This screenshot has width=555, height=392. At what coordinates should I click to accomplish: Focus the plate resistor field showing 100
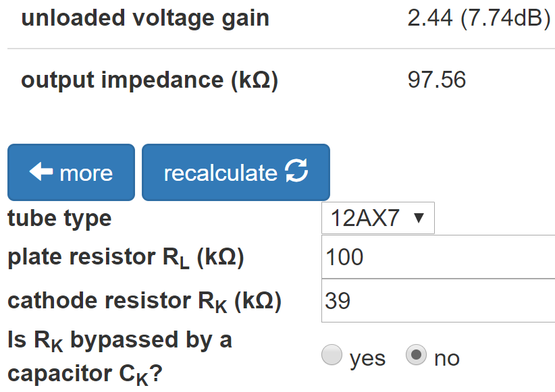click(x=438, y=257)
